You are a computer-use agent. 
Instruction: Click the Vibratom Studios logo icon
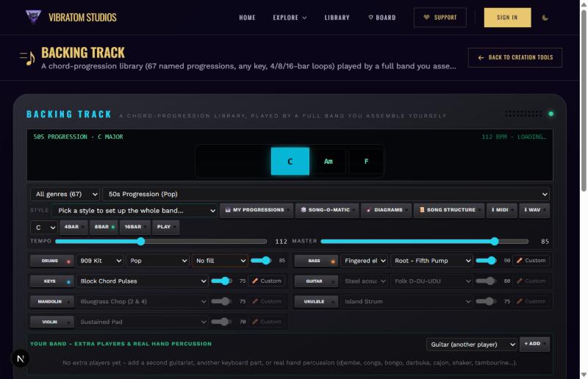[x=33, y=17]
